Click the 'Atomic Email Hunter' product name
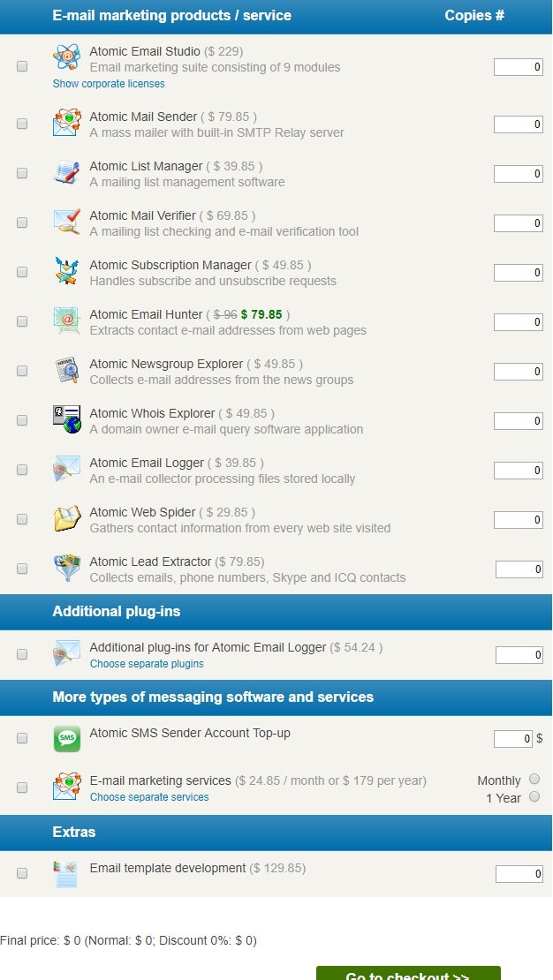Viewport: 553px width, 980px height. [x=146, y=314]
